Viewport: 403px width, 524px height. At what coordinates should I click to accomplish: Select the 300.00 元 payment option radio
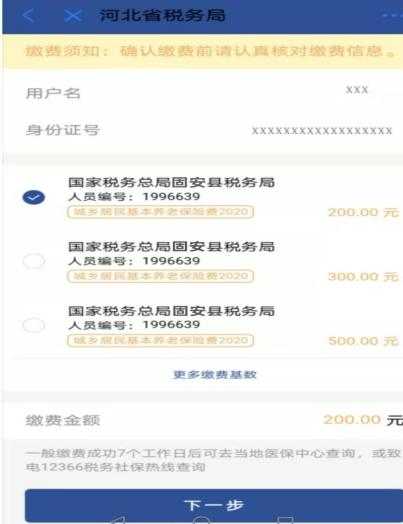tap(34, 261)
